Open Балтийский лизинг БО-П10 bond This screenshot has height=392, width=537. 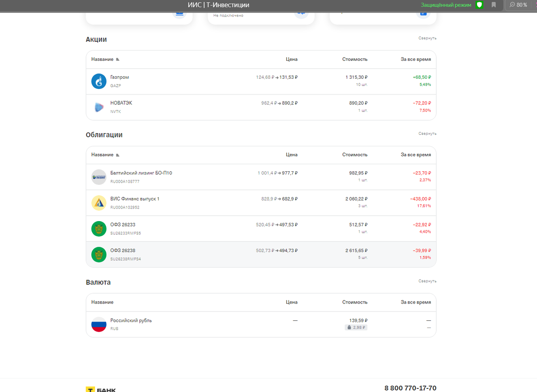coord(141,173)
